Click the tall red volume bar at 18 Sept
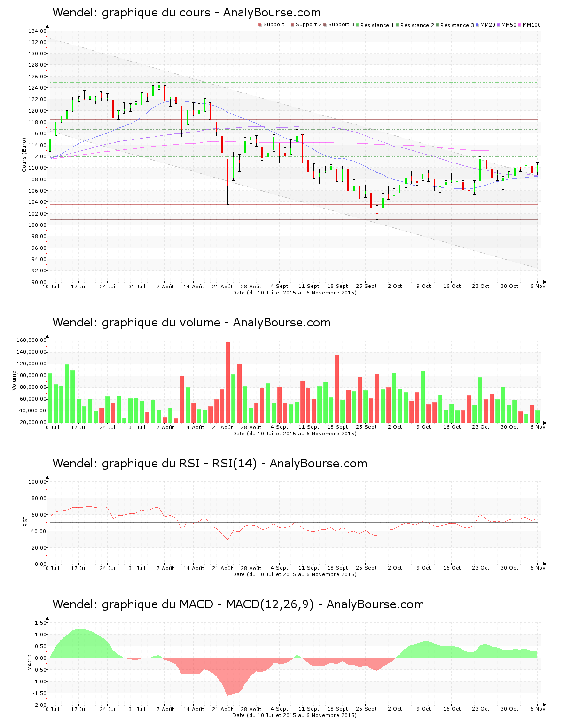Viewport: 564px width, 728px height. (337, 388)
